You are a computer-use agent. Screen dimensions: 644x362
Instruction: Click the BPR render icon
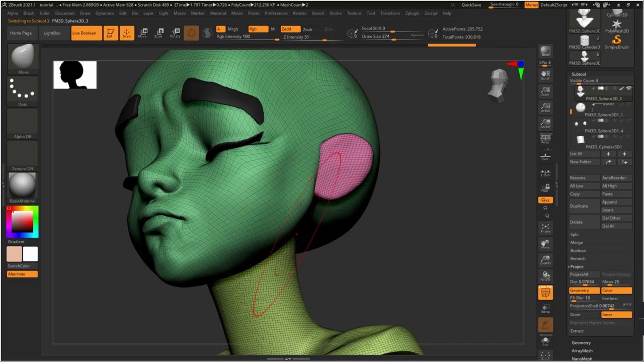pyautogui.click(x=545, y=51)
